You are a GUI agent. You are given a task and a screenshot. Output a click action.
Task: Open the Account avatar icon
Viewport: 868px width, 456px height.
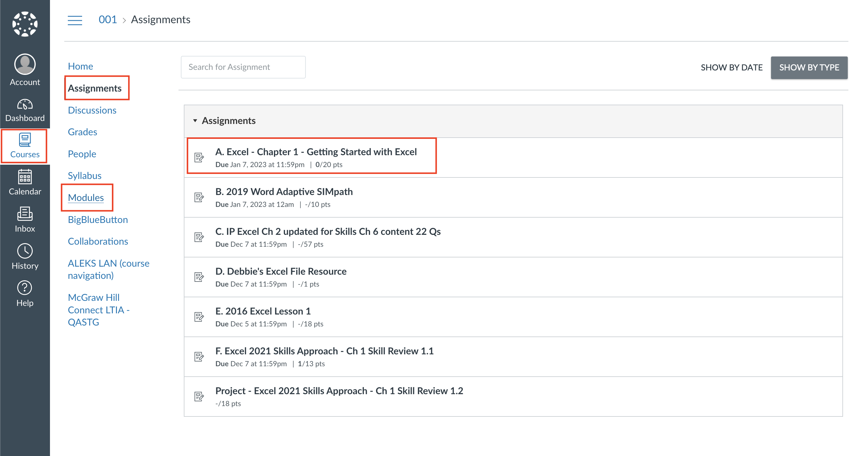coord(25,64)
